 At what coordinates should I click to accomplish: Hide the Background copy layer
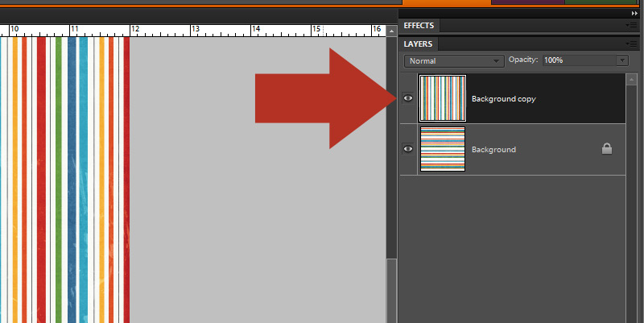click(x=408, y=98)
